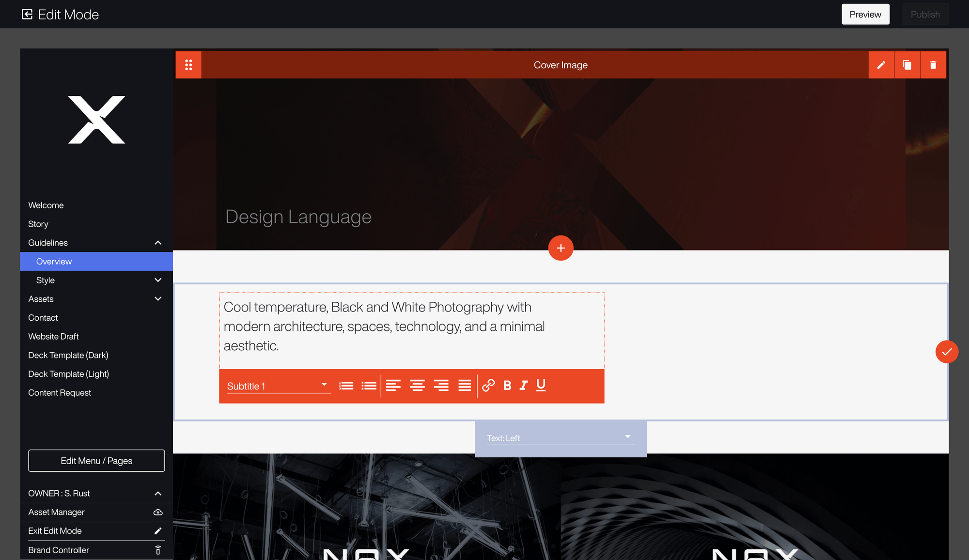The width and height of the screenshot is (969, 560).
Task: Collapse the Guidelines menu section
Action: pyautogui.click(x=158, y=243)
